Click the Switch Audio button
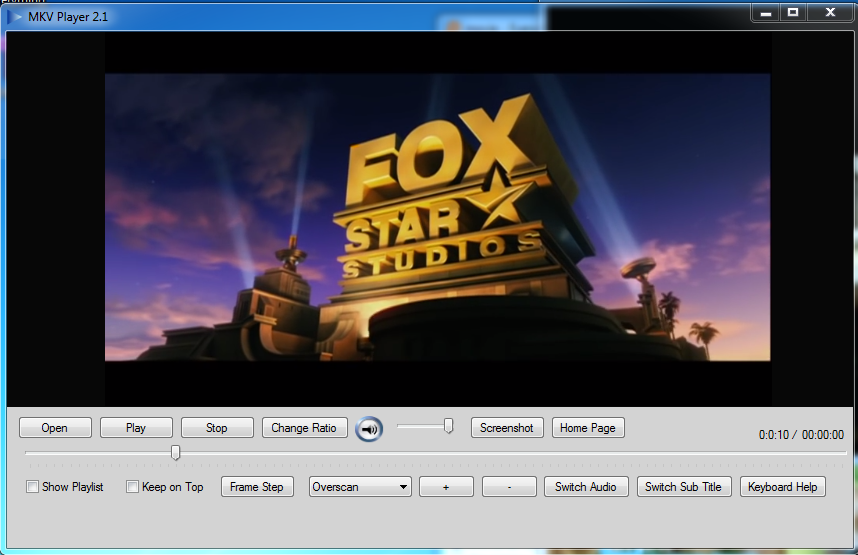Image resolution: width=858 pixels, height=555 pixels. pyautogui.click(x=586, y=487)
